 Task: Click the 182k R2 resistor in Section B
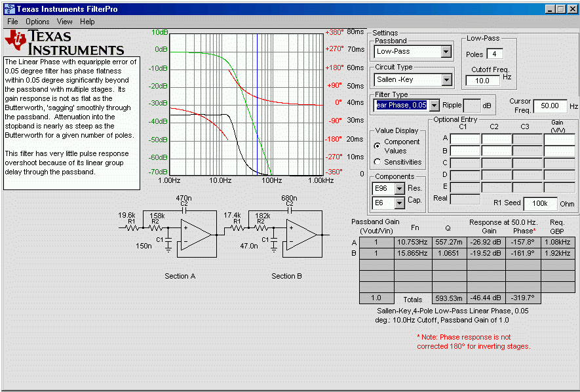pos(261,228)
